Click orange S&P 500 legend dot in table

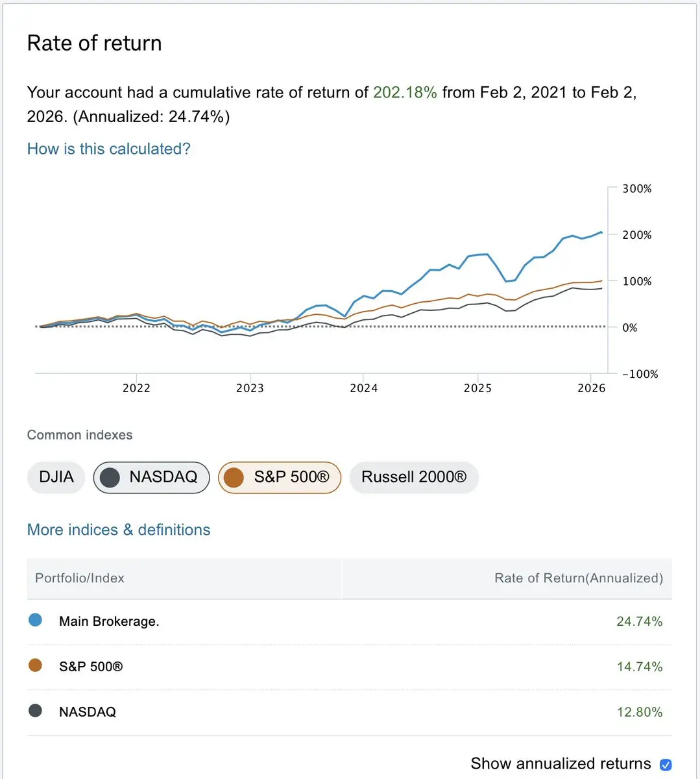point(36,665)
